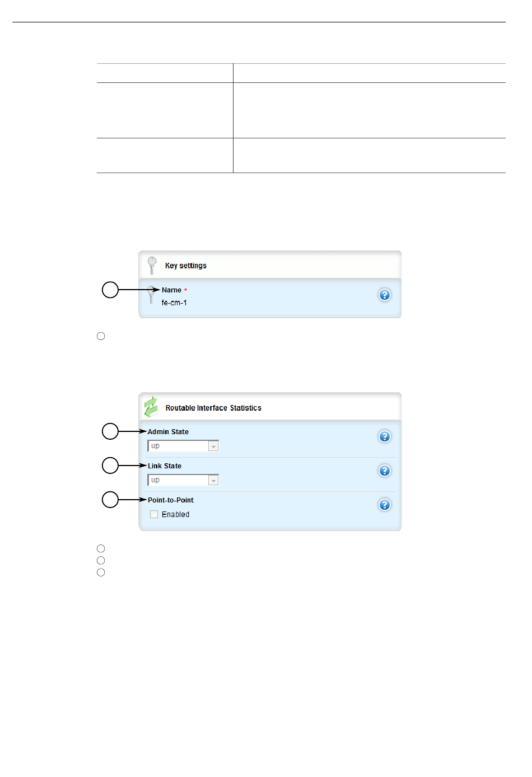This screenshot has width=532, height=777.
Task: Click the callout circle pointing to Link State
Action: pos(110,466)
